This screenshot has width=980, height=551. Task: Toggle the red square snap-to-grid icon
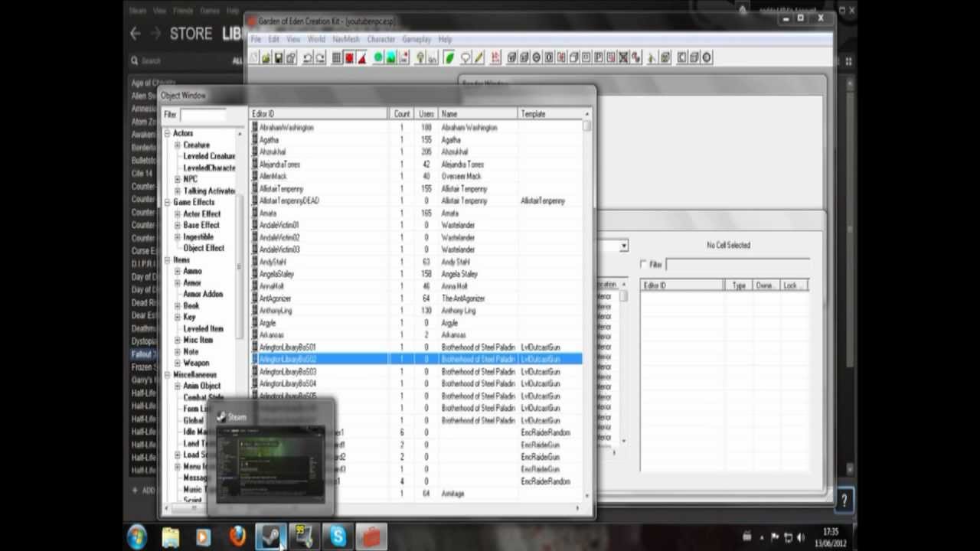349,57
